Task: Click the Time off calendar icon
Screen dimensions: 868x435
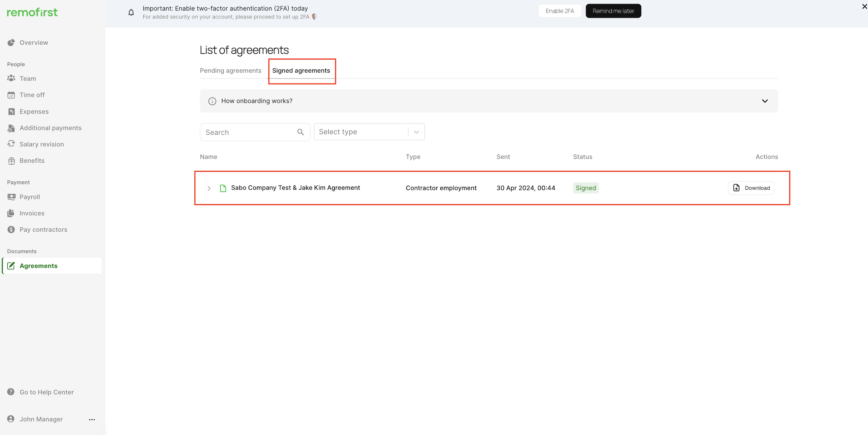Action: (11, 95)
